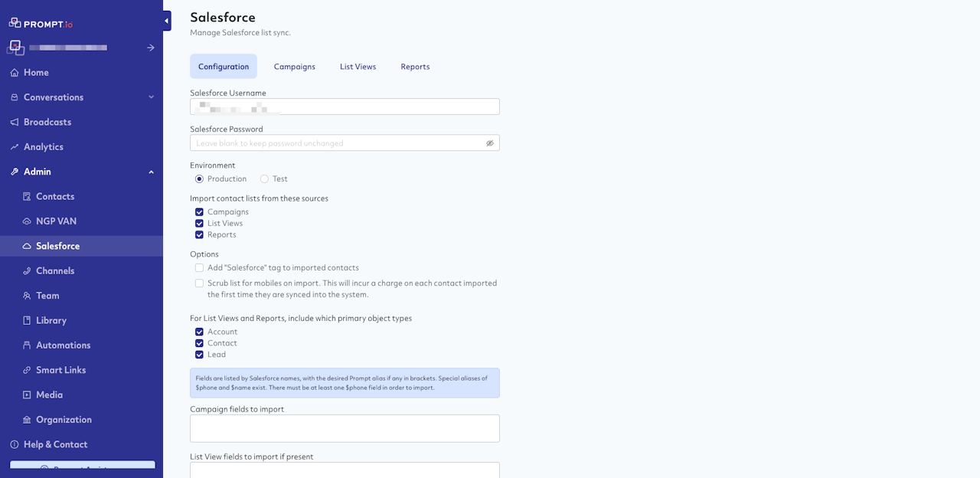Click the Analytics chart icon
The height and width of the screenshot is (478, 980).
click(x=15, y=147)
